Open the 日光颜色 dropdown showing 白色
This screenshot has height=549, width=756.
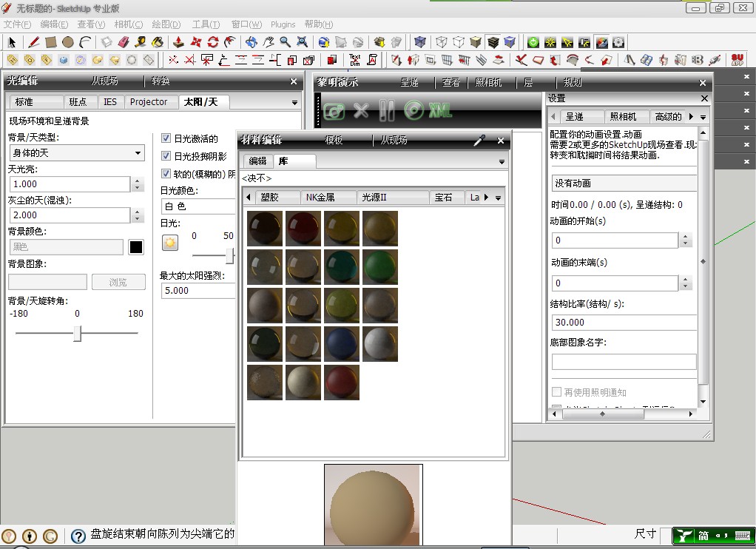(199, 206)
